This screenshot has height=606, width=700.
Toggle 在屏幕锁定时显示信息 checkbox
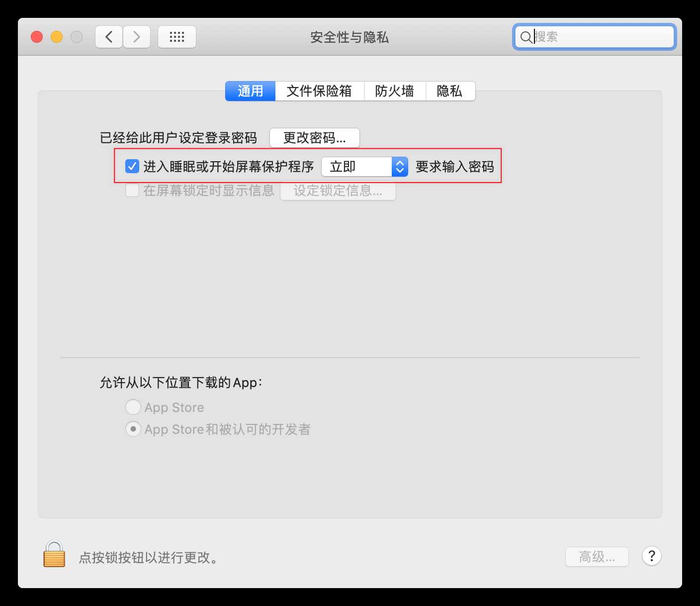click(x=132, y=190)
